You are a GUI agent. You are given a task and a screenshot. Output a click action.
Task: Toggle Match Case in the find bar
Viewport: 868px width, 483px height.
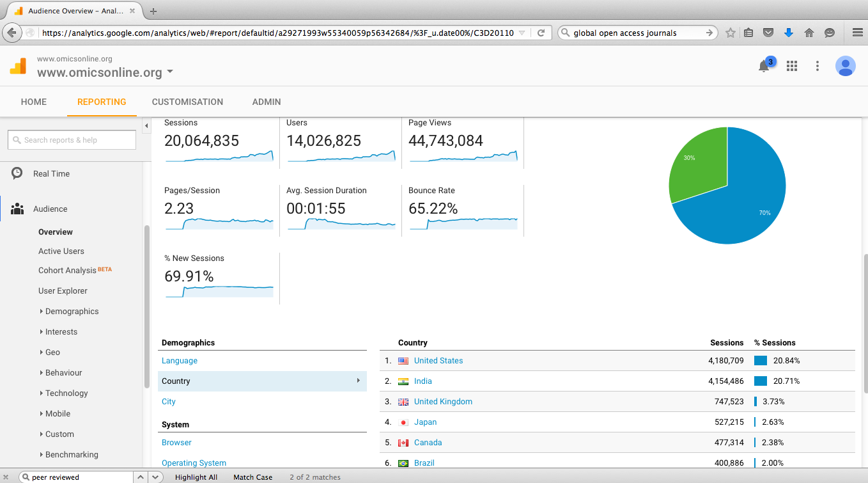tap(252, 477)
